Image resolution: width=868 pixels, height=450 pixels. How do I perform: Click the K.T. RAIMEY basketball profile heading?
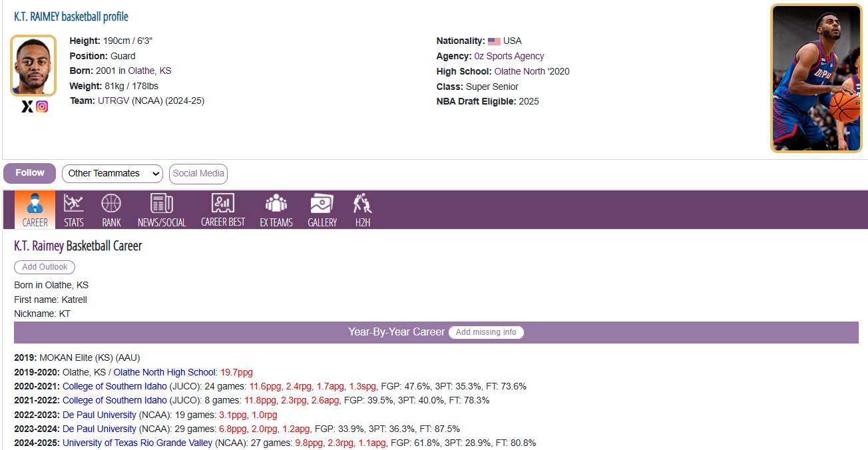pyautogui.click(x=71, y=17)
